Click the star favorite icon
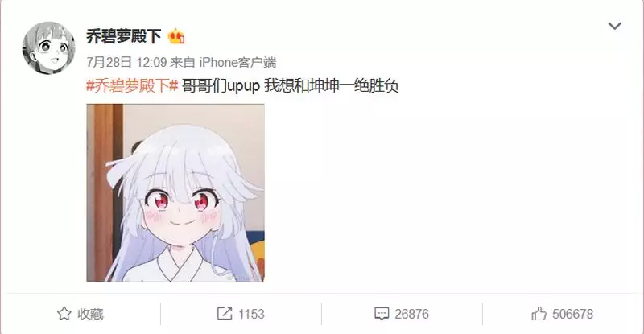644x334 pixels. (x=64, y=314)
